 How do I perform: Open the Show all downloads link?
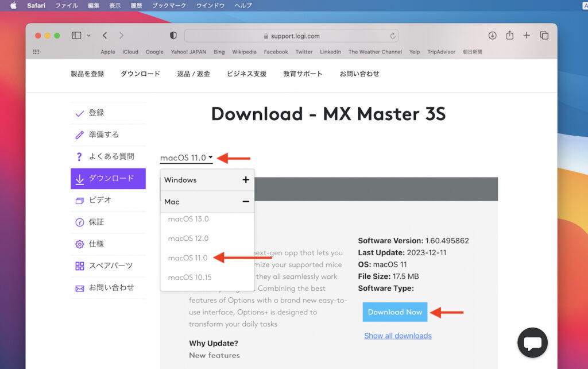(x=397, y=335)
